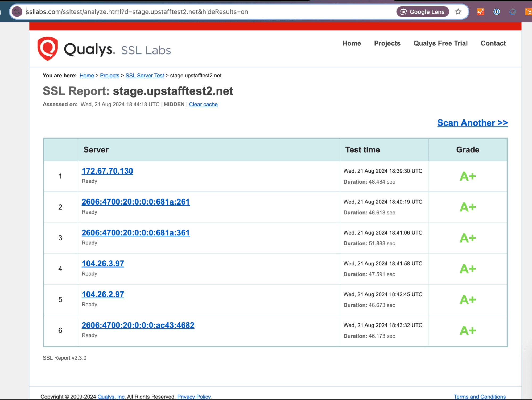This screenshot has width=532, height=400.
Task: Open the HubSpot extension
Action: tap(529, 12)
